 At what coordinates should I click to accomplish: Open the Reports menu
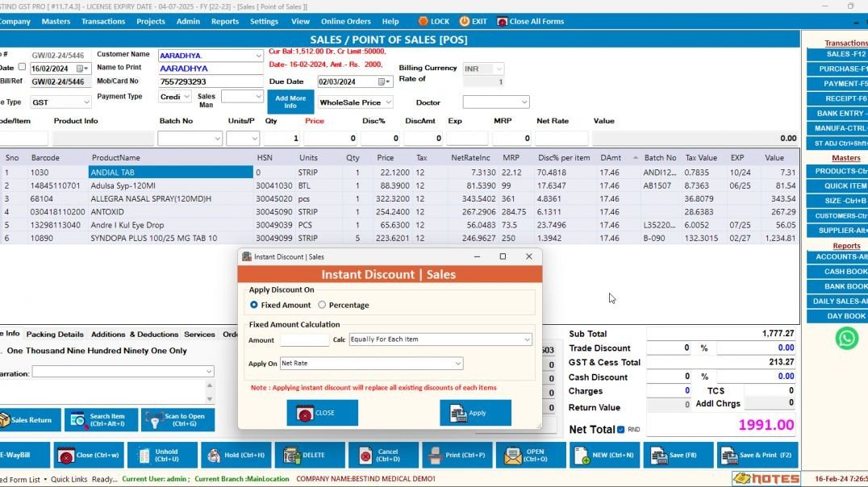click(x=224, y=22)
